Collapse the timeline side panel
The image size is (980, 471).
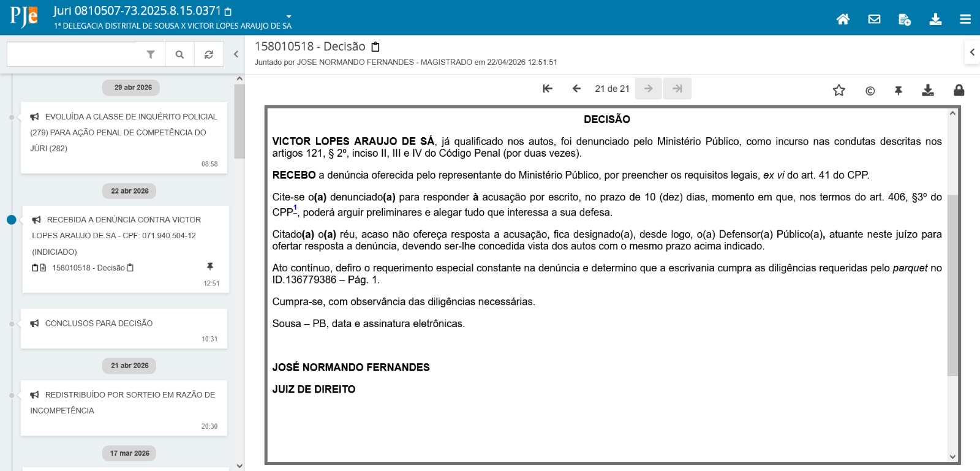[236, 54]
